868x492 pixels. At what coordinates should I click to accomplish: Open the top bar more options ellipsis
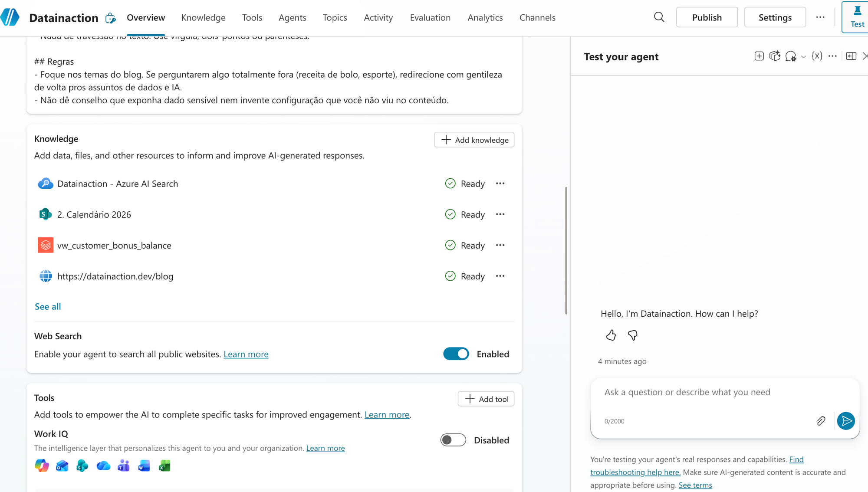pyautogui.click(x=820, y=17)
